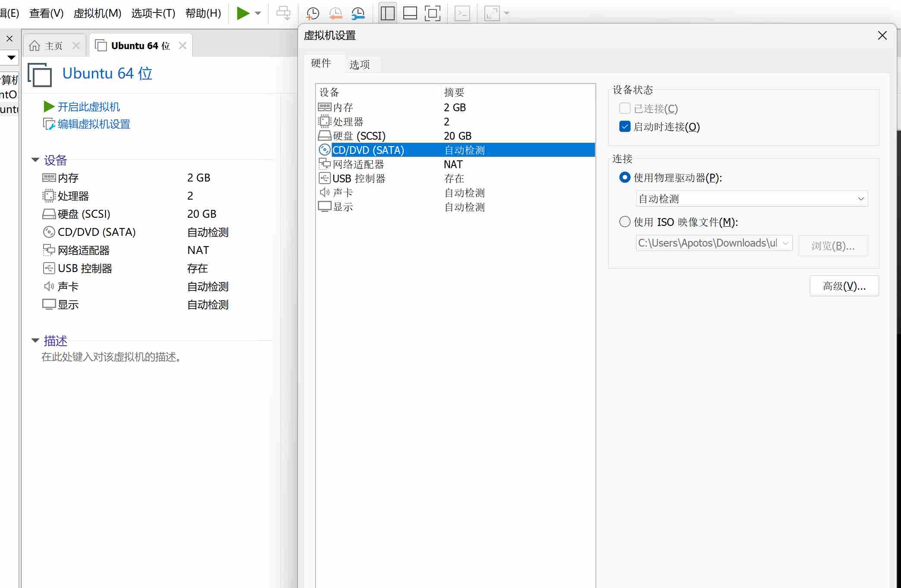Click the send Ctrl+Alt+Del toolbar icon
Image resolution: width=901 pixels, height=588 pixels.
tap(283, 13)
